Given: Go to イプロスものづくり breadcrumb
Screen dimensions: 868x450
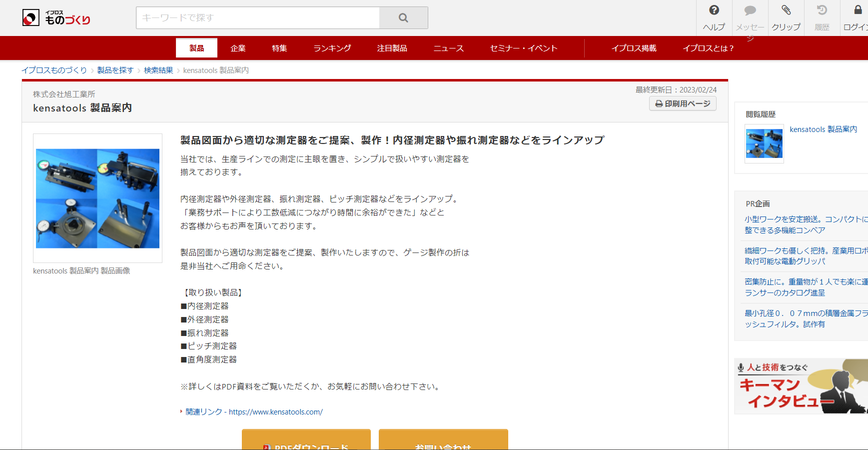Looking at the screenshot, I should click(54, 70).
